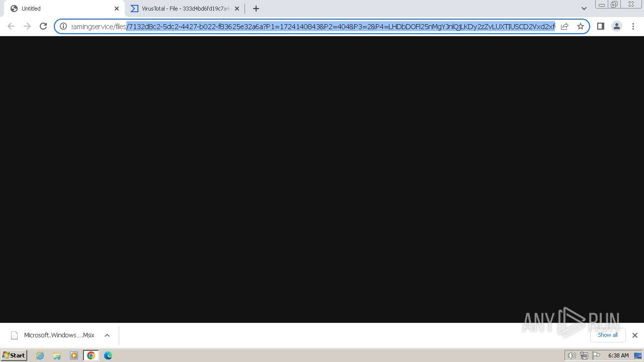This screenshot has width=644, height=362.
Task: Switch to the VirusTotal File tab
Action: [185, 9]
